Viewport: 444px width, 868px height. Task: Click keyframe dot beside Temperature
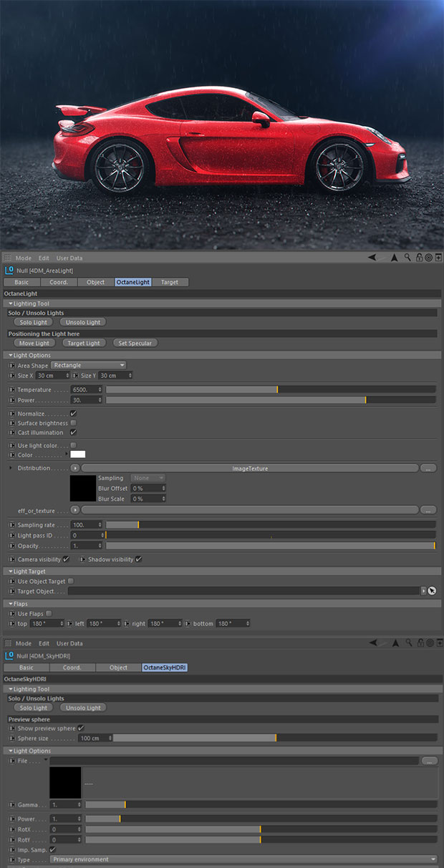click(11, 389)
